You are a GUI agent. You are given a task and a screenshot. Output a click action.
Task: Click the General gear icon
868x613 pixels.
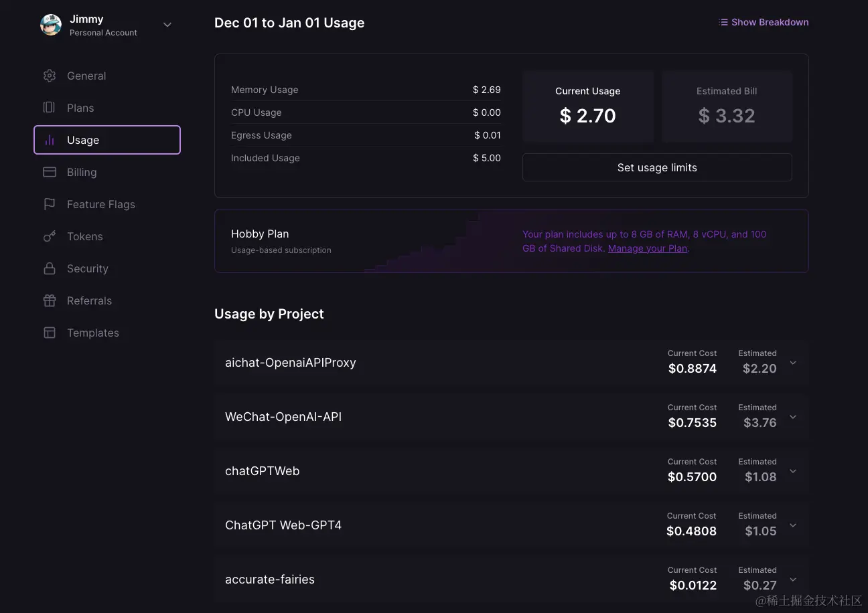[x=50, y=76]
